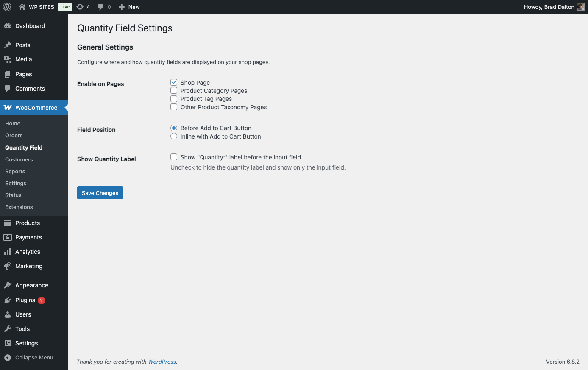Screen dimensions: 588x370
Task: Click the Analytics bar chart icon
Action: coord(8,252)
